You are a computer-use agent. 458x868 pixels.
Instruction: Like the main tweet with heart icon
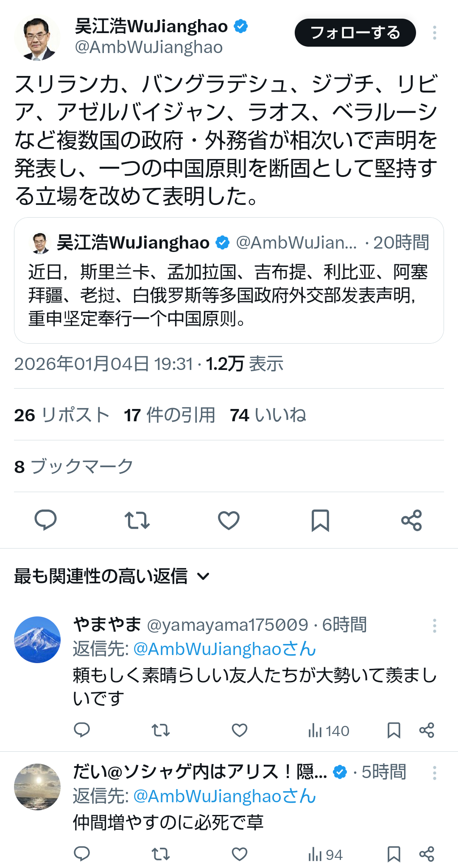pyautogui.click(x=229, y=520)
